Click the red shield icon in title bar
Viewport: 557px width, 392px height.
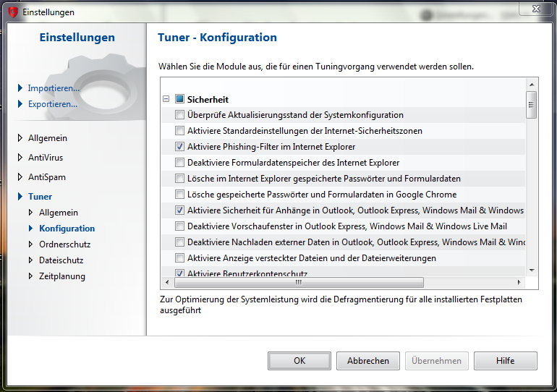12,12
